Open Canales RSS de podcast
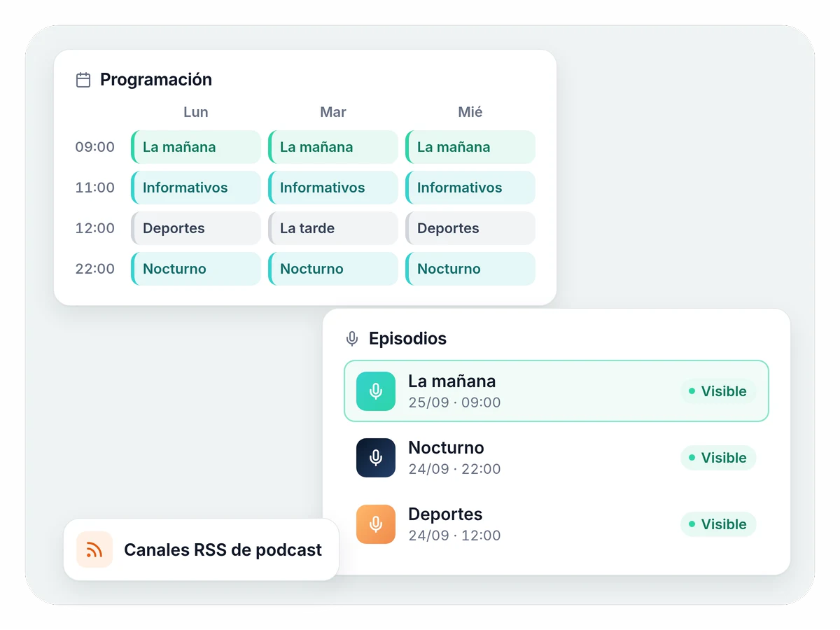The height and width of the screenshot is (630, 840). [201, 549]
